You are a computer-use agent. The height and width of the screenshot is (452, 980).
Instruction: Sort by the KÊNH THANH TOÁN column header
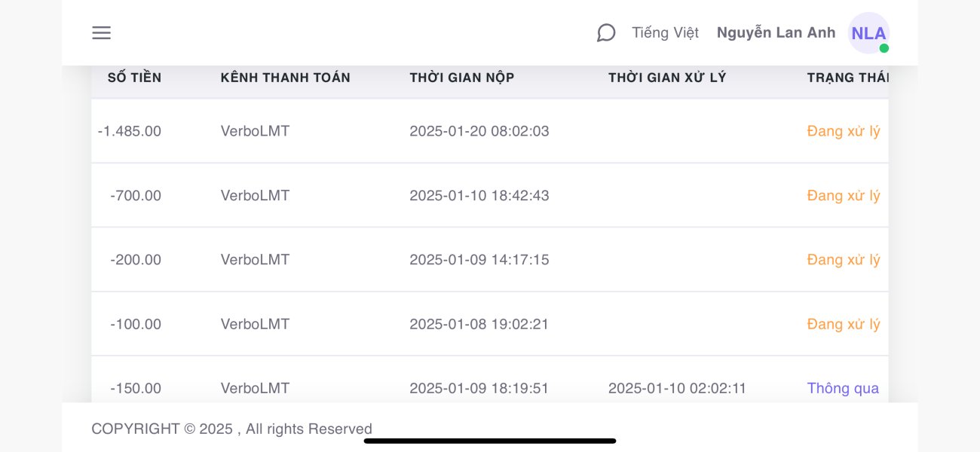click(285, 78)
